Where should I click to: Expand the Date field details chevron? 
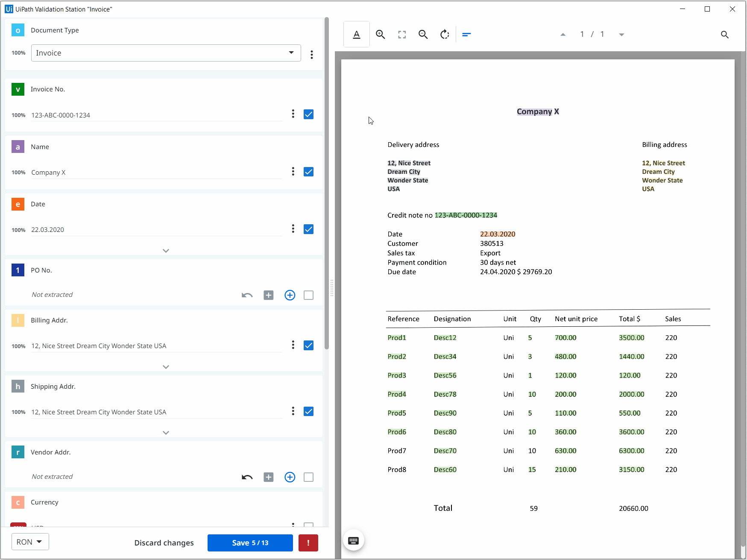(x=166, y=251)
